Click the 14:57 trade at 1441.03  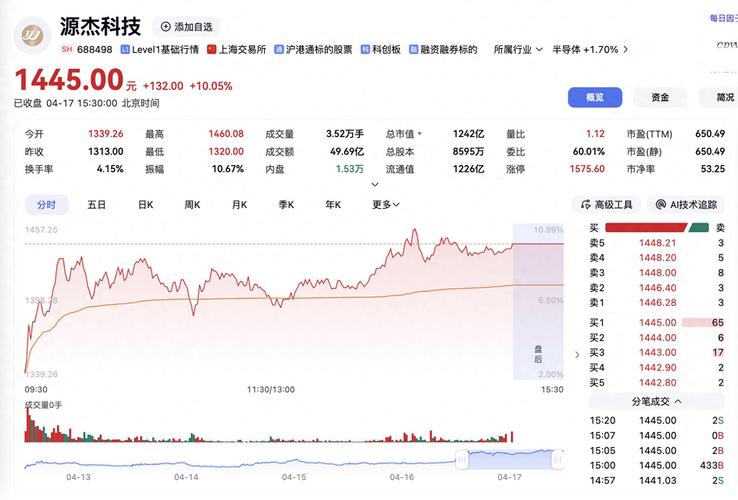click(657, 480)
